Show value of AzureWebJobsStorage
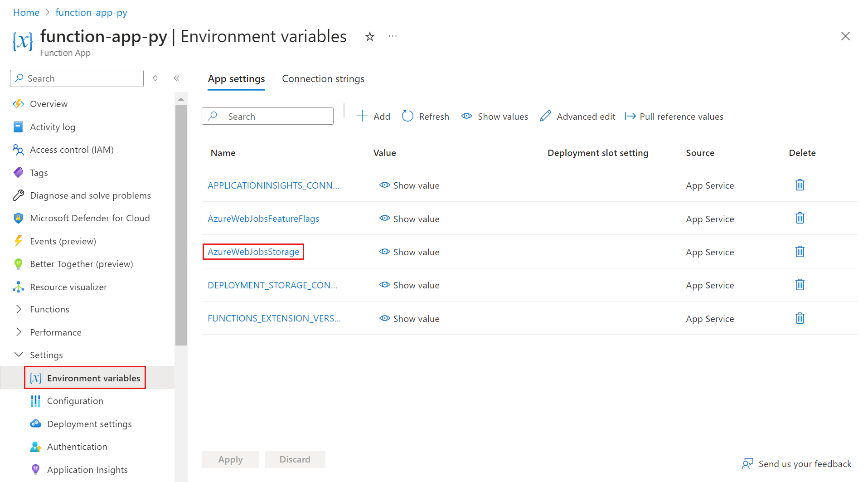Screen dimensions: 868x482 pyautogui.click(x=408, y=252)
